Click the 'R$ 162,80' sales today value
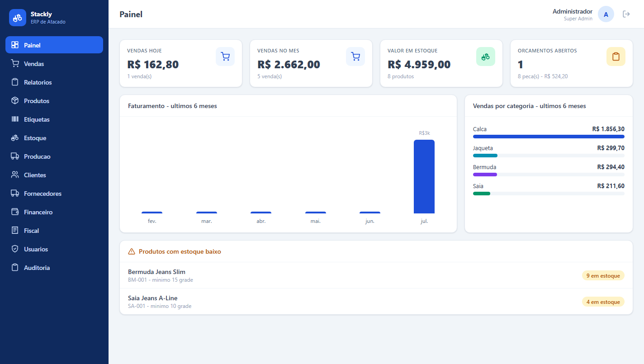Image resolution: width=644 pixels, height=364 pixels. click(x=153, y=65)
